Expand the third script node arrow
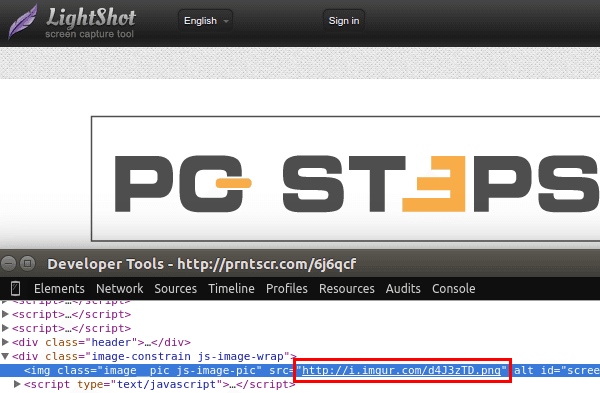 tap(5, 328)
